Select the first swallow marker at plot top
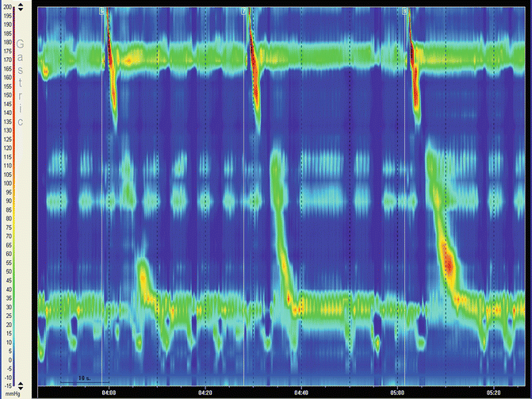 (x=102, y=11)
